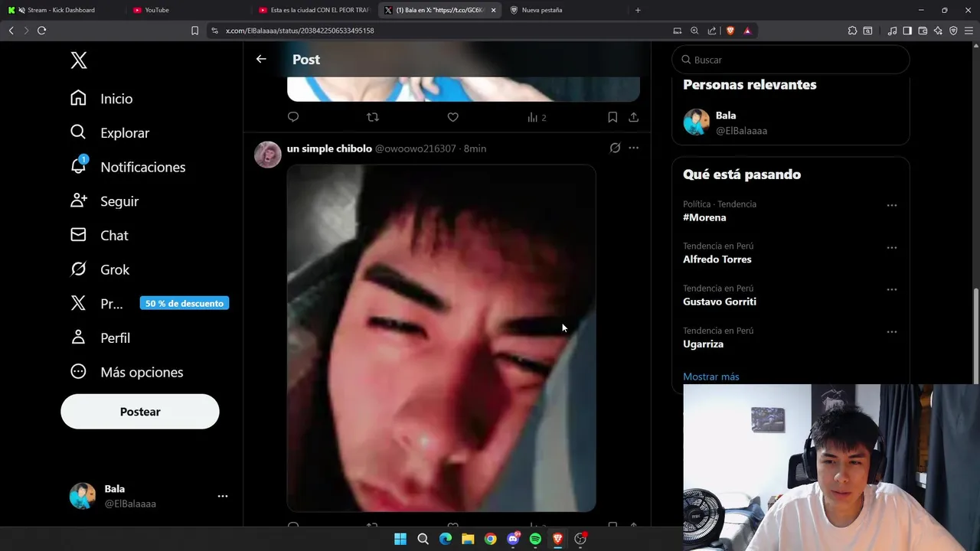View analytics count of the upper post
This screenshot has width=980, height=551.
537,117
